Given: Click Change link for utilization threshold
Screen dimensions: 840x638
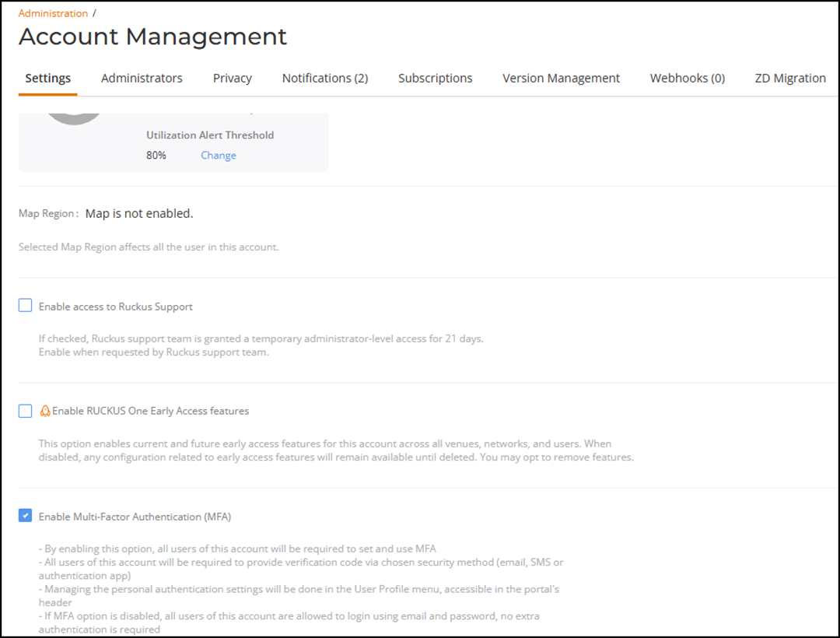Looking at the screenshot, I should point(219,156).
